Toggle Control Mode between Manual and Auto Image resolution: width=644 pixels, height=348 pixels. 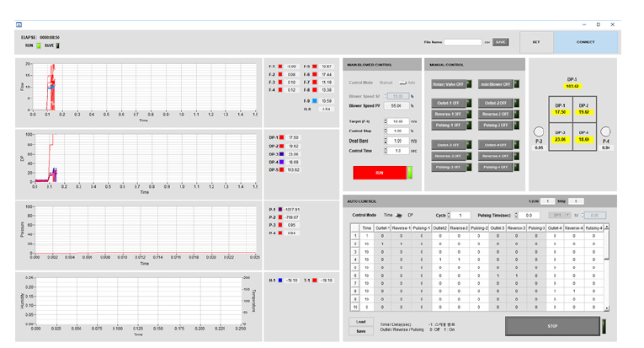[x=402, y=83]
